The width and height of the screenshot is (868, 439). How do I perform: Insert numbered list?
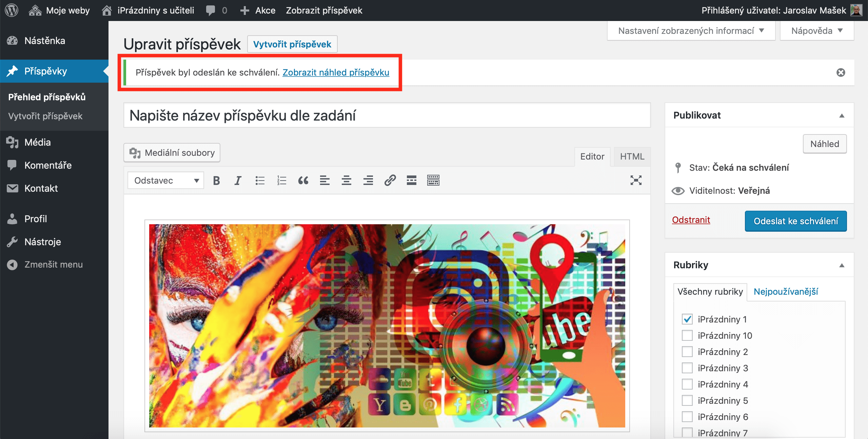pos(281,180)
